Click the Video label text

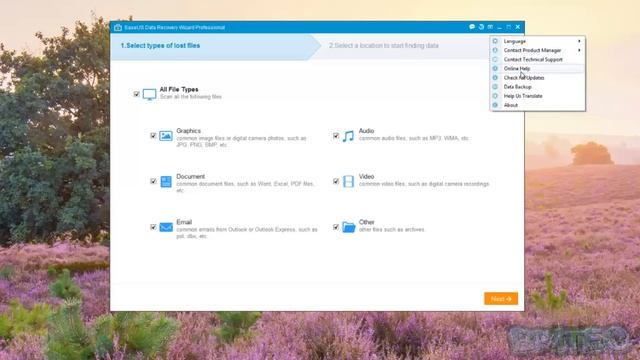point(366,177)
